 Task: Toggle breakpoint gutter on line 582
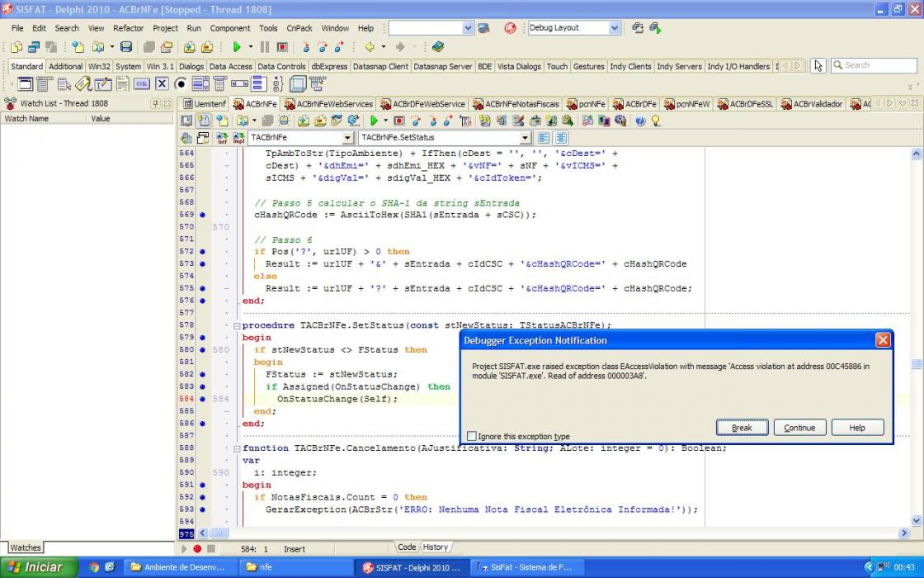tap(202, 374)
